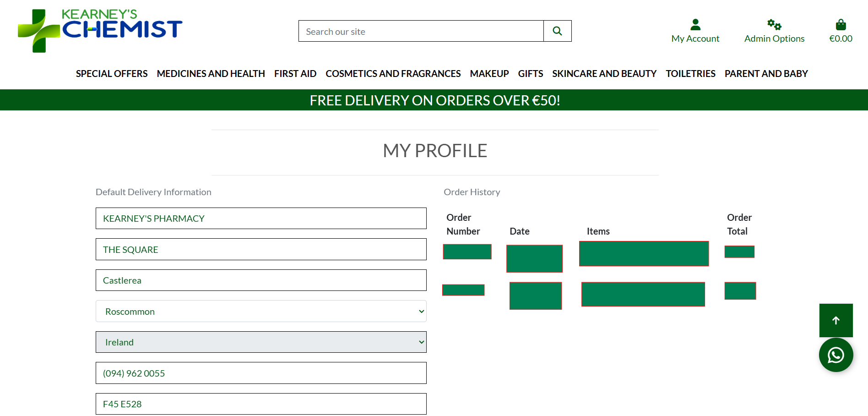
Task: Focus the Search our site field
Action: 421,31
